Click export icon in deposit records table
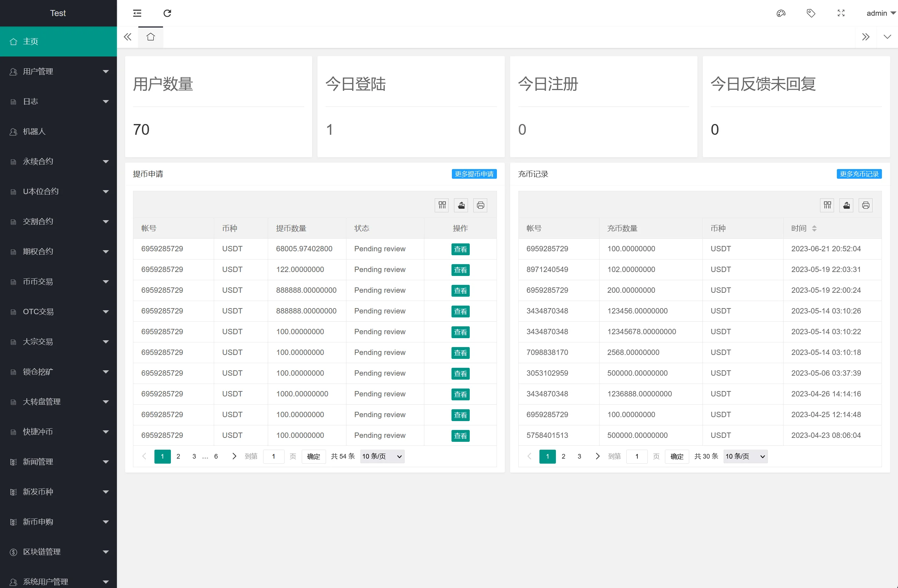This screenshot has height=588, width=898. (x=846, y=205)
